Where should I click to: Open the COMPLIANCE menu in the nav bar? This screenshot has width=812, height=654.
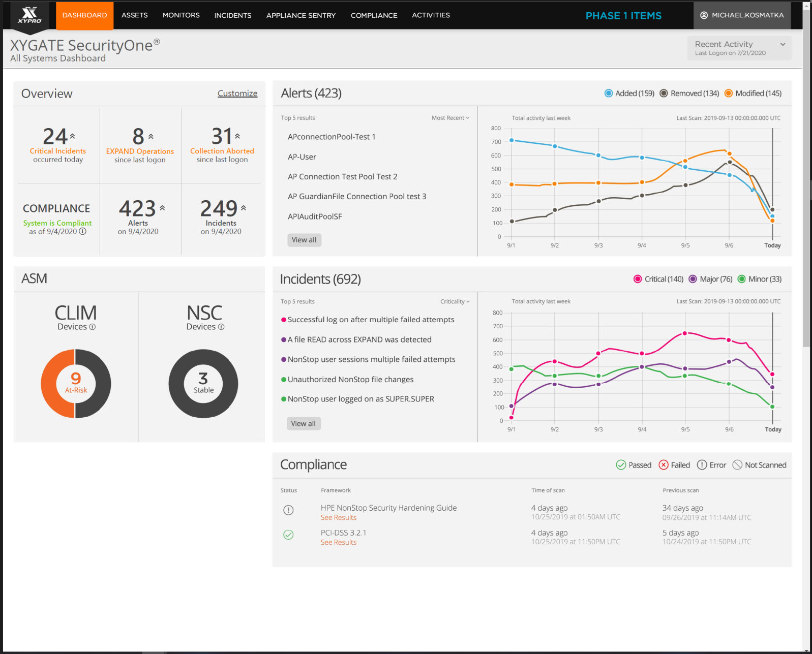click(x=374, y=15)
